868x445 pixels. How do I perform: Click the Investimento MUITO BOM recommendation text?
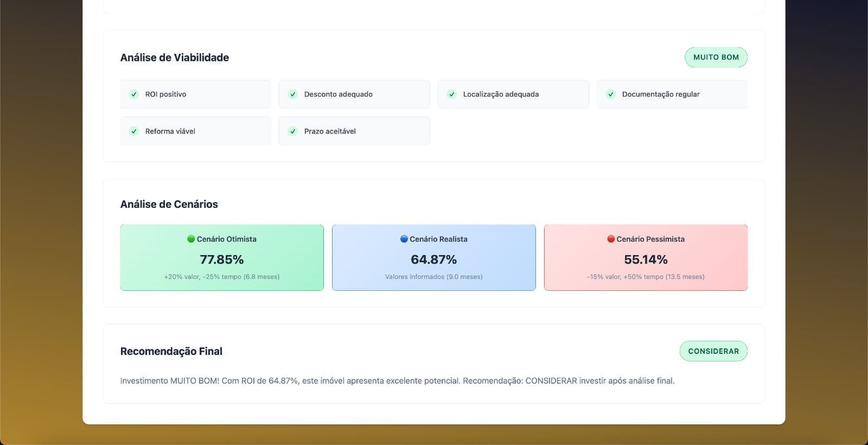[x=397, y=381]
